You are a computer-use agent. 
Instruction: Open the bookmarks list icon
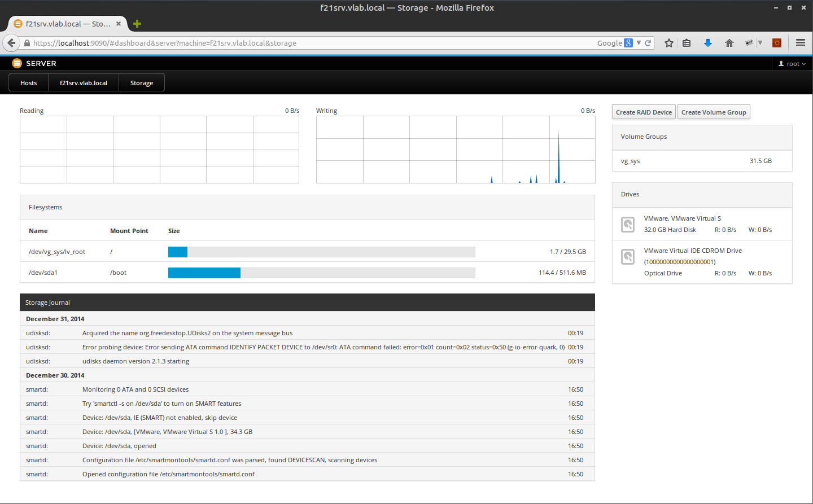click(x=687, y=43)
